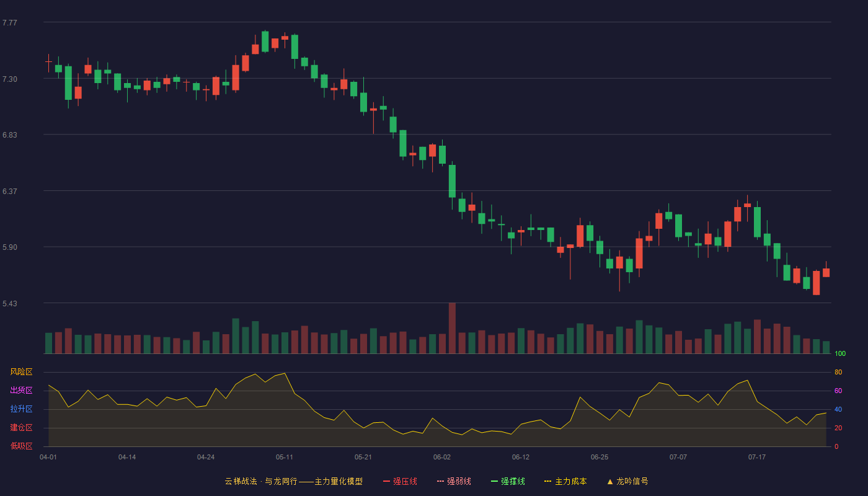Toggle the 强撑线 legend series
This screenshot has width=868, height=496.
coord(508,481)
